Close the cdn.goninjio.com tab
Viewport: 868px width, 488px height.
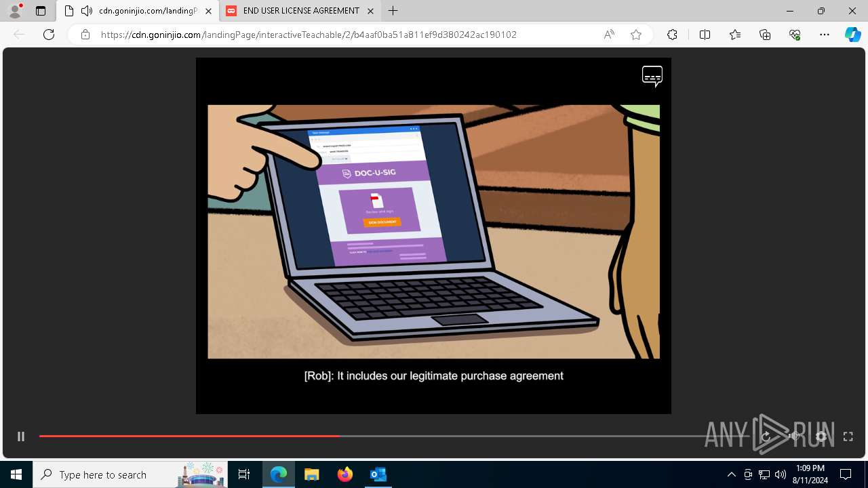208,11
